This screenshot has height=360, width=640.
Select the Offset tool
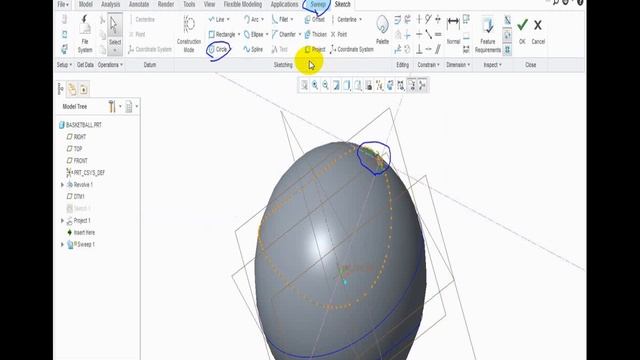click(314, 19)
